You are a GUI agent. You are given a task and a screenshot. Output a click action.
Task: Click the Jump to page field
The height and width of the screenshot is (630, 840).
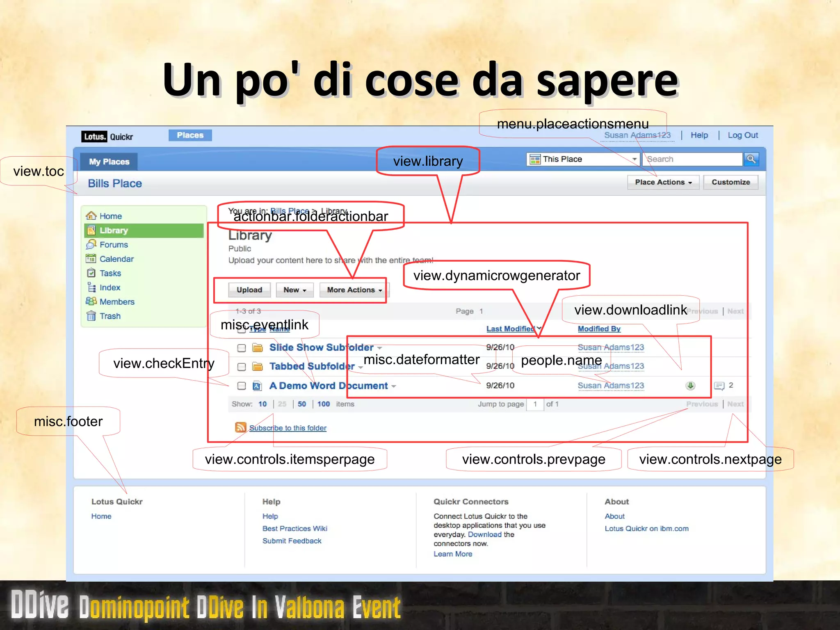pos(535,404)
